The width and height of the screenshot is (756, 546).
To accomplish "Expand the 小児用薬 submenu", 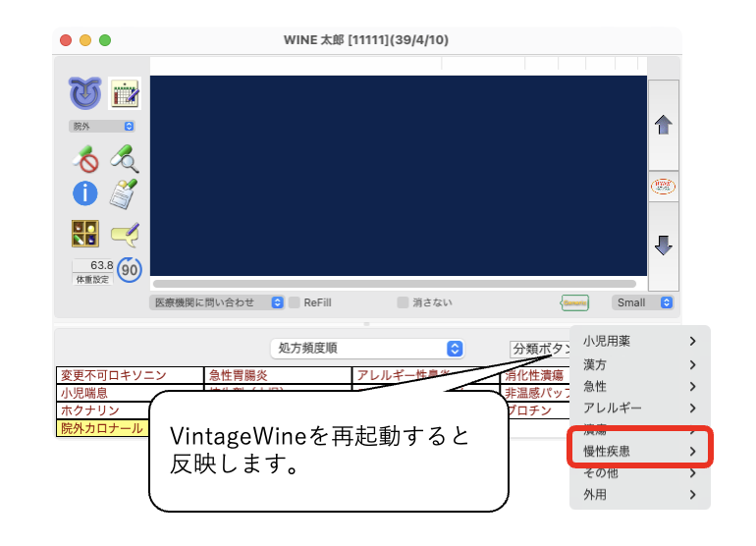I will [x=640, y=341].
